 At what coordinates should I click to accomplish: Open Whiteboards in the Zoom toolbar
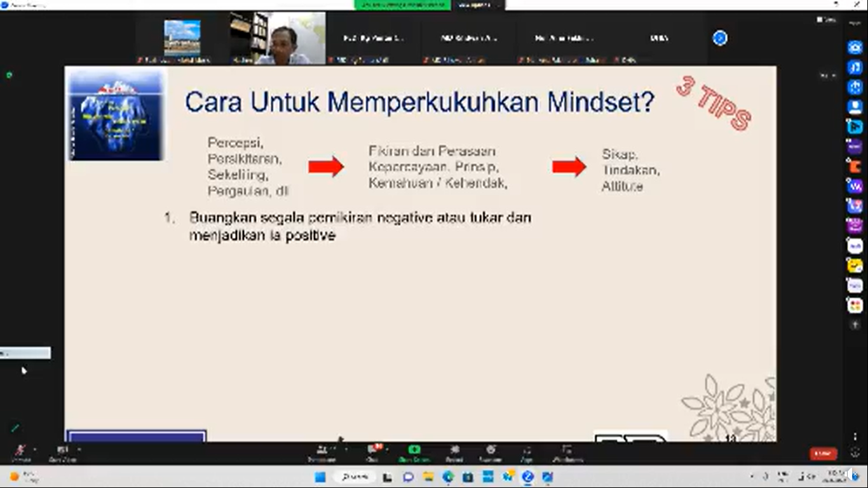coord(567,452)
